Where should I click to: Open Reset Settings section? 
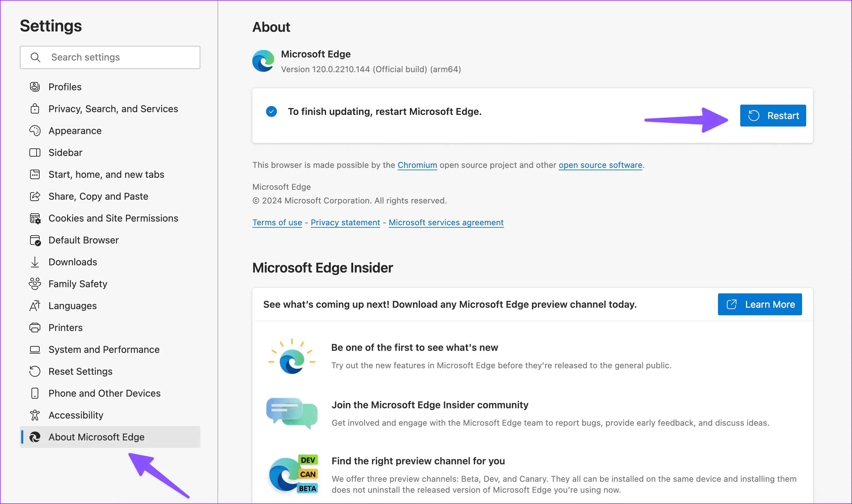(x=80, y=371)
